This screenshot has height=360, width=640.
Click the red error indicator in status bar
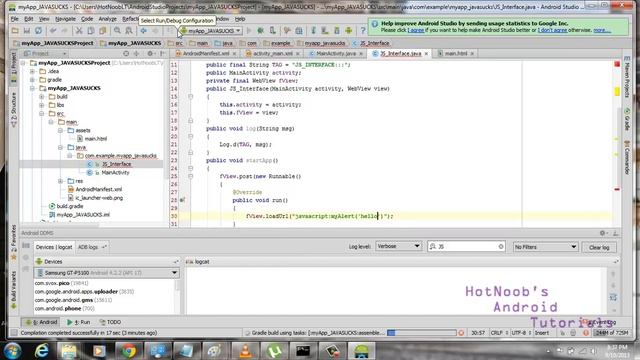[x=585, y=333]
